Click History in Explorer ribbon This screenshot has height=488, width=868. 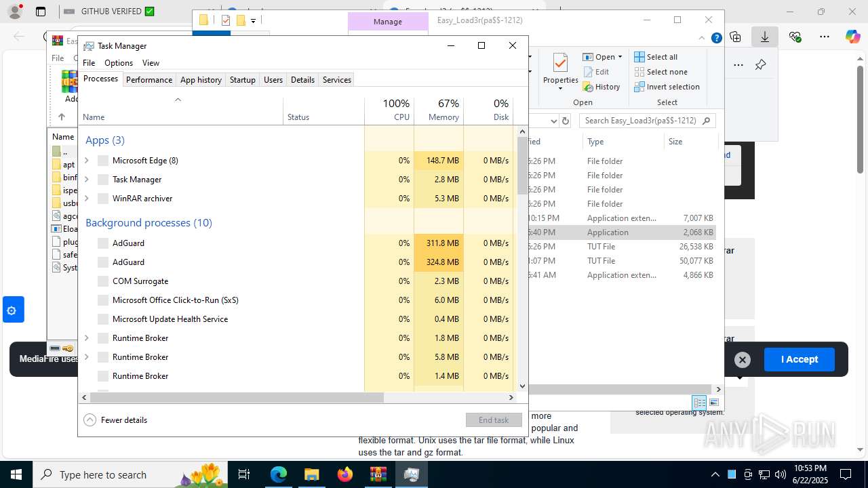(x=601, y=87)
